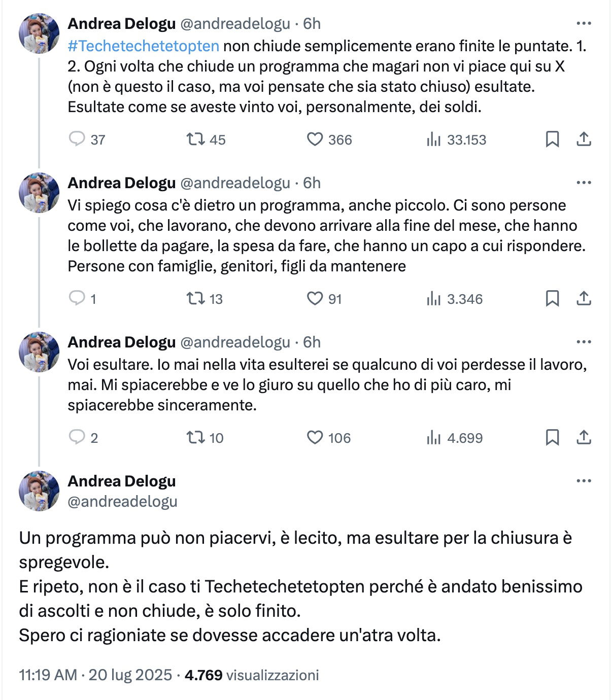Share the tweet with 4.699 views

584,437
